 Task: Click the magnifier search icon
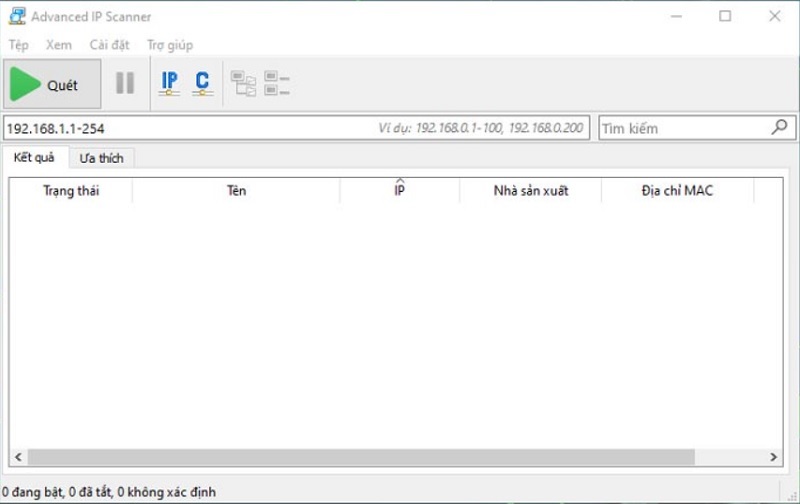point(779,128)
